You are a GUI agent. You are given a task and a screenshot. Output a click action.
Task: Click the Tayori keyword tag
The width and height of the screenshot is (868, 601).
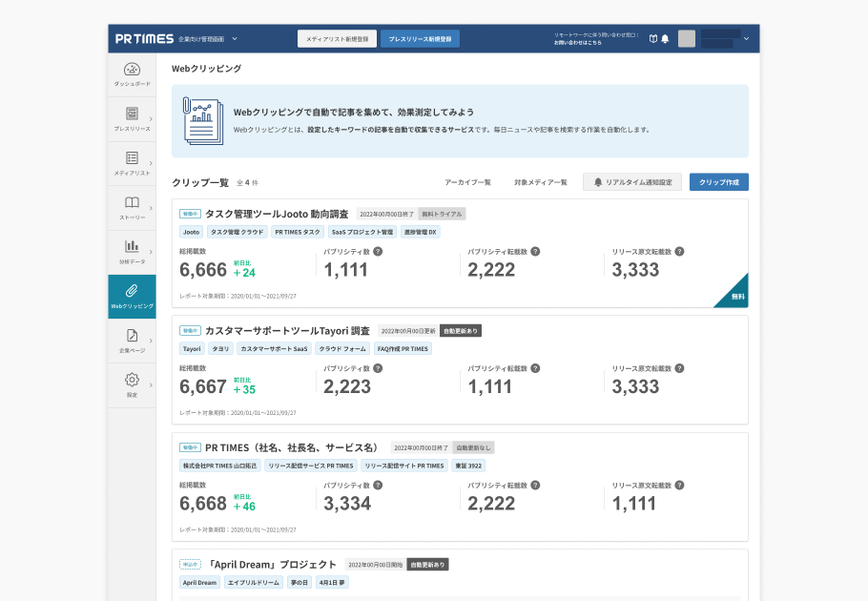pos(192,348)
